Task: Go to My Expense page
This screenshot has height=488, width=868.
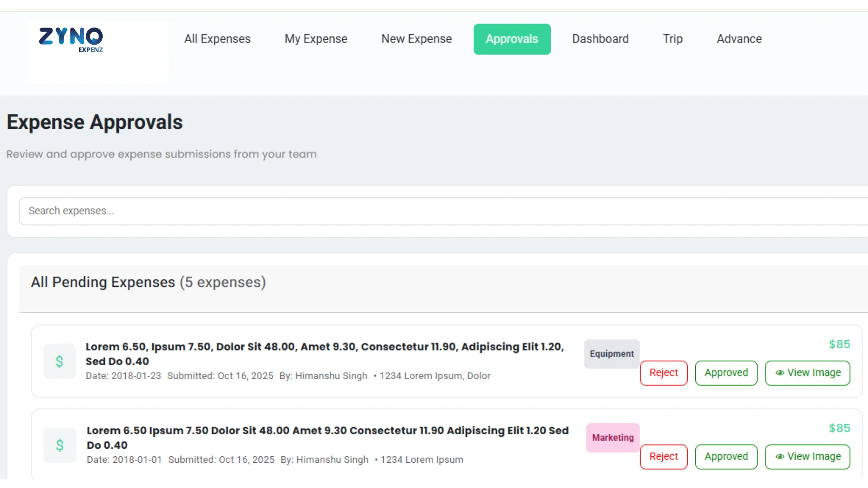Action: click(x=316, y=39)
